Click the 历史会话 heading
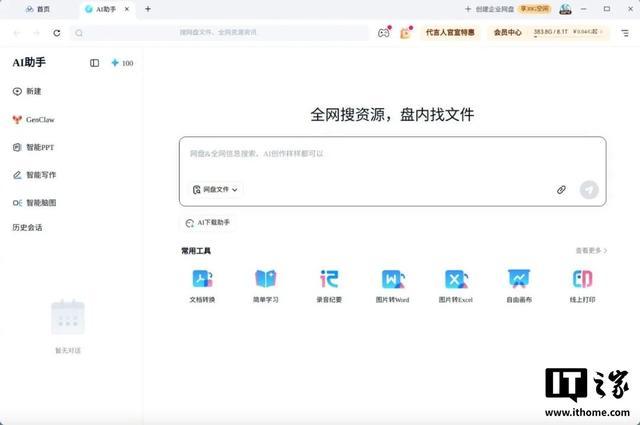 tap(27, 228)
